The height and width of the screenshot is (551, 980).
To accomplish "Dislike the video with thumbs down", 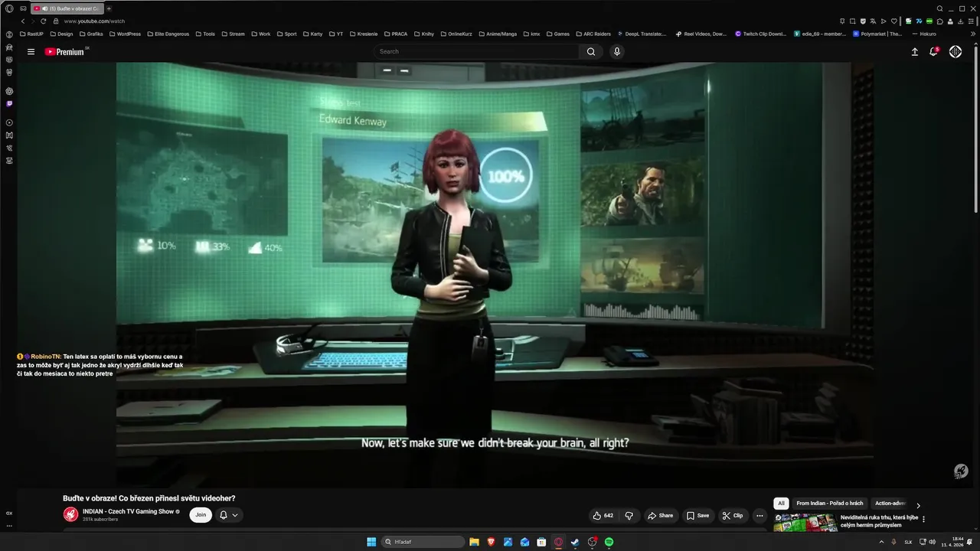I will [629, 515].
